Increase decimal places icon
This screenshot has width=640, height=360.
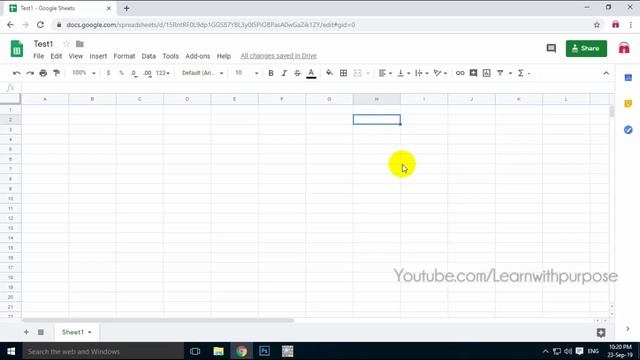147,73
